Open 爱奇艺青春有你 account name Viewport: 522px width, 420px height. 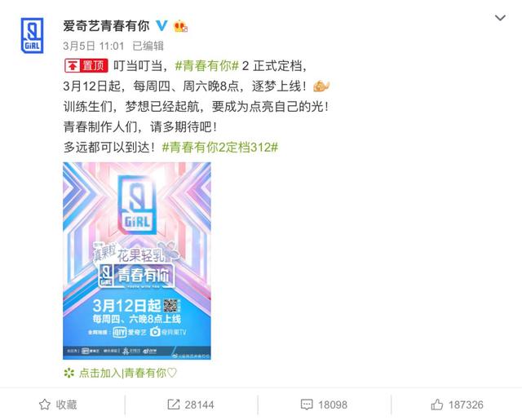tap(107, 25)
